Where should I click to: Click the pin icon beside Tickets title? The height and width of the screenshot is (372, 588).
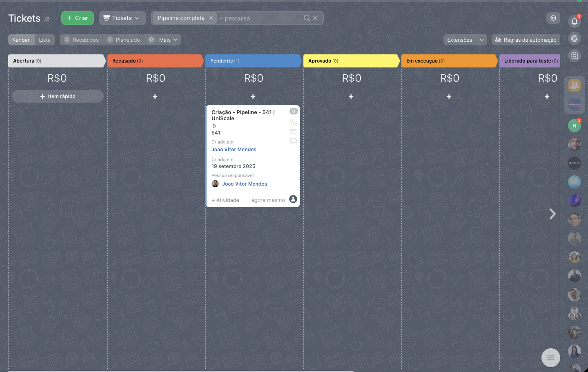pos(47,19)
